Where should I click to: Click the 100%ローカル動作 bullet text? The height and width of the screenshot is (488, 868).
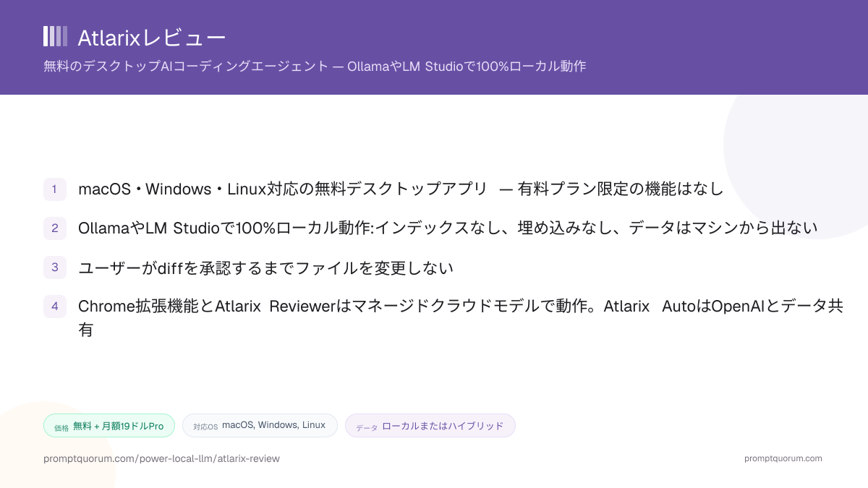click(448, 228)
